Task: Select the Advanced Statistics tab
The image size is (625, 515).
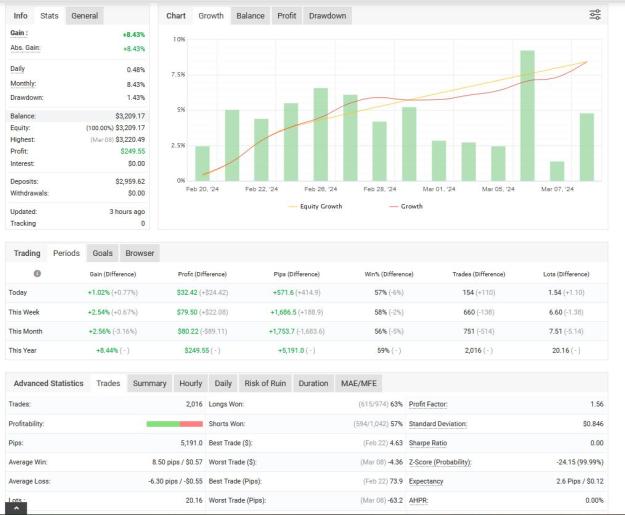Action: [x=49, y=383]
